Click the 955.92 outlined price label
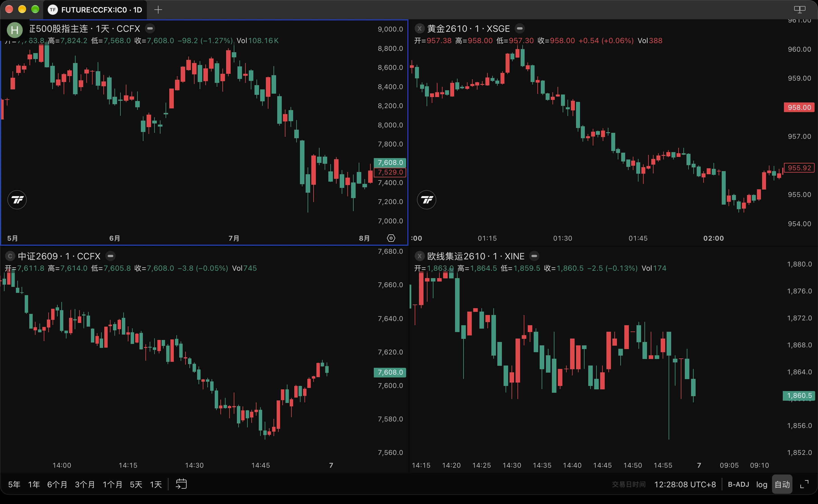Viewport: 818px width, 504px height. tap(799, 168)
